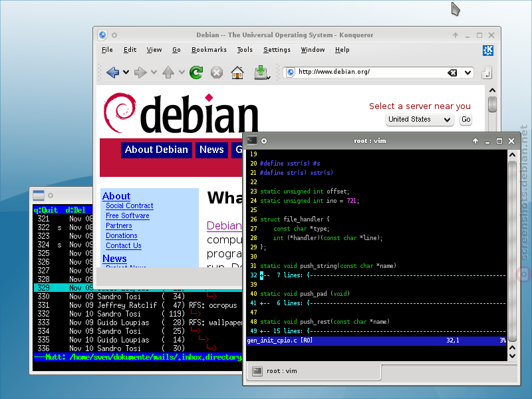Click the Konqueror window menu icon
This screenshot has height=399, width=532.
[102, 35]
